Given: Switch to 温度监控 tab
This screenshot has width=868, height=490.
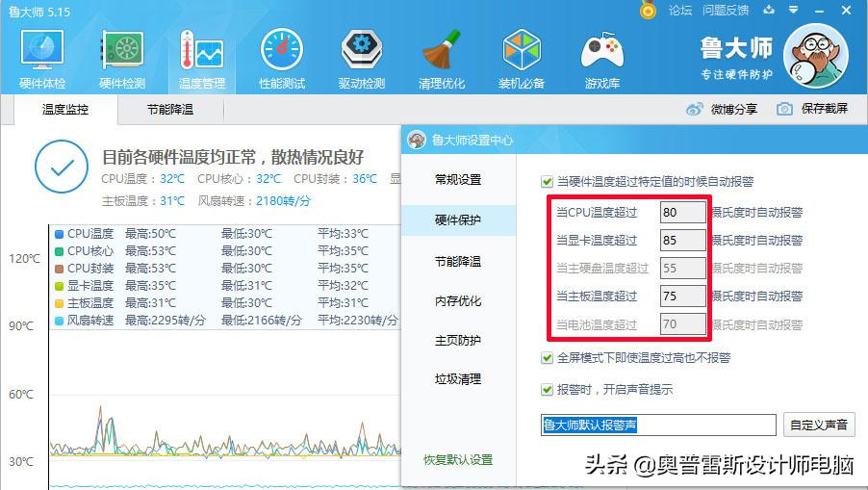Looking at the screenshot, I should tap(65, 110).
